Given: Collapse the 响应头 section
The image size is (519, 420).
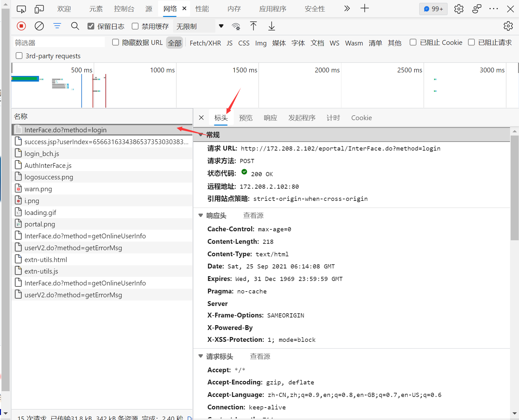Looking at the screenshot, I should 201,215.
